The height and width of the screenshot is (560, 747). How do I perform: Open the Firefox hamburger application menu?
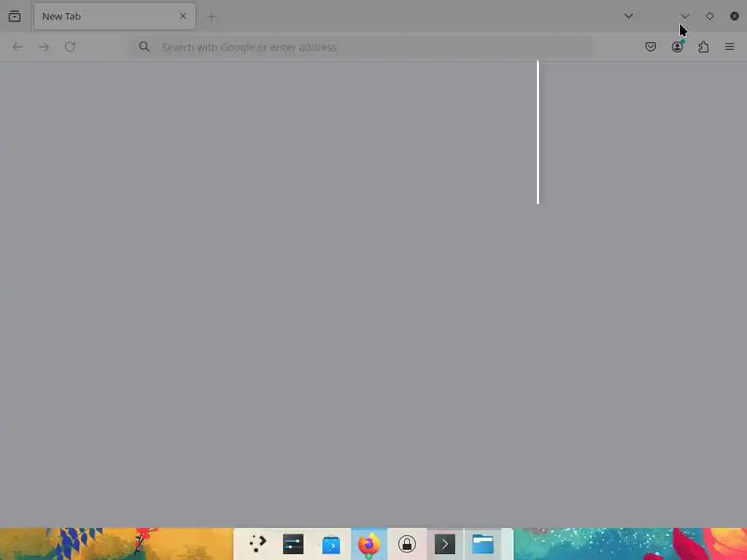(729, 47)
